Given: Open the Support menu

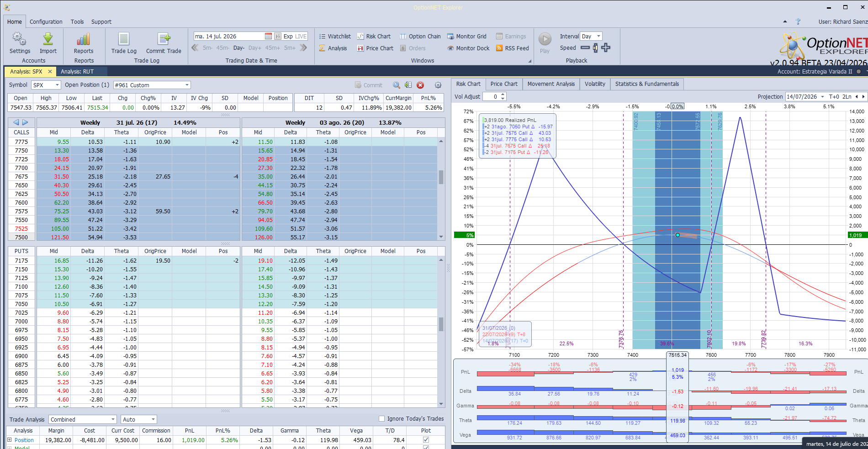Looking at the screenshot, I should [101, 22].
